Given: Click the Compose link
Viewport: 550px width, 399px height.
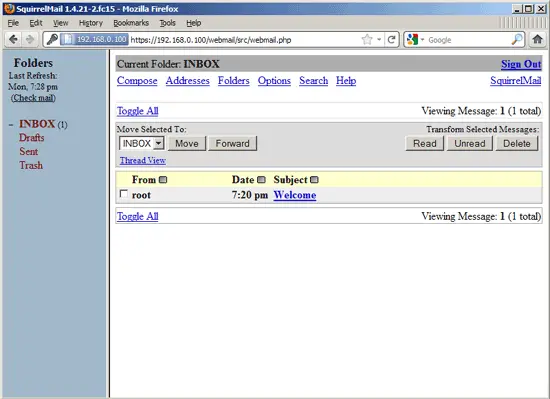Looking at the screenshot, I should click(137, 81).
